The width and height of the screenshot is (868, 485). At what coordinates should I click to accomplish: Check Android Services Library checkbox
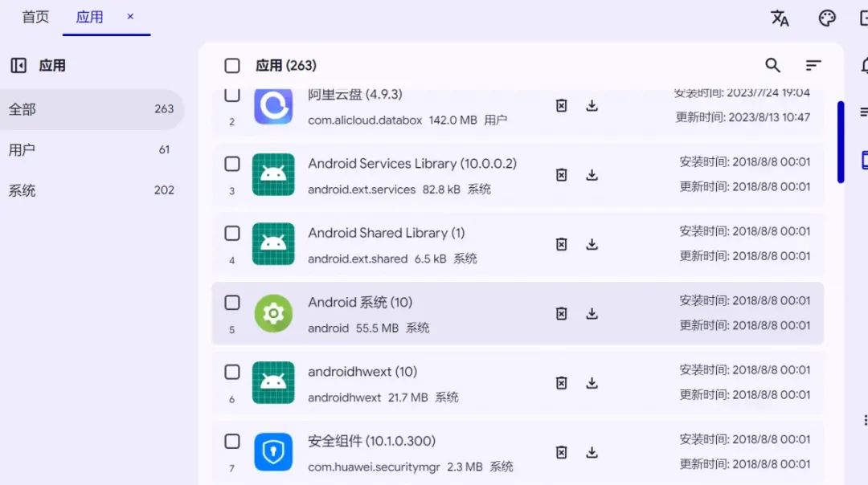232,164
